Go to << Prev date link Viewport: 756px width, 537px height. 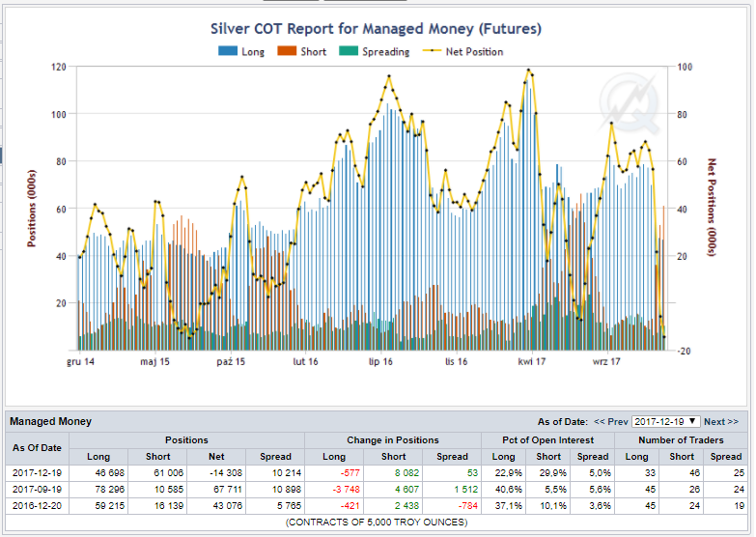[x=611, y=422]
